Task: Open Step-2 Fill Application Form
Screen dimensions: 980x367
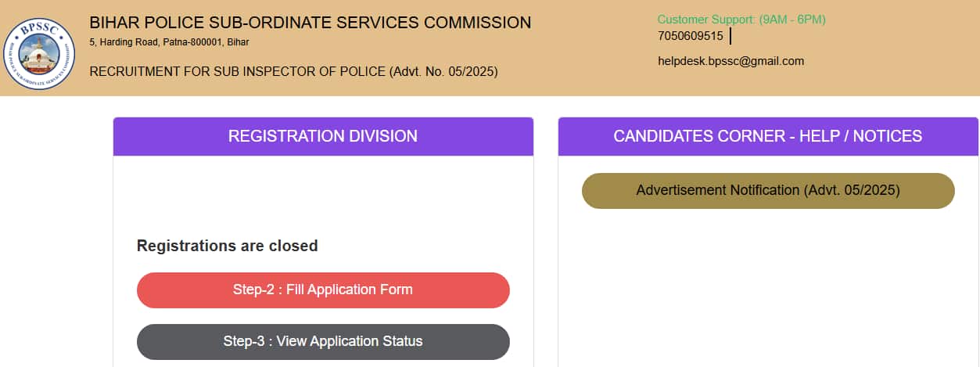Action: coord(323,290)
